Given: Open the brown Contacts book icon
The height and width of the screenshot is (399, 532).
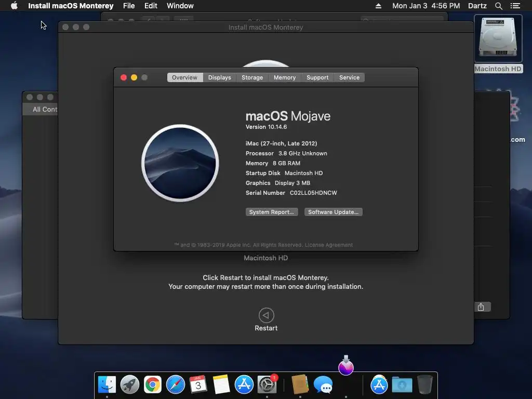Looking at the screenshot, I should point(300,385).
